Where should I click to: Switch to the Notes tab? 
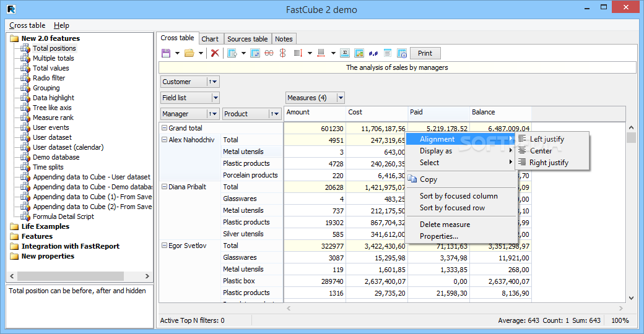coord(284,38)
